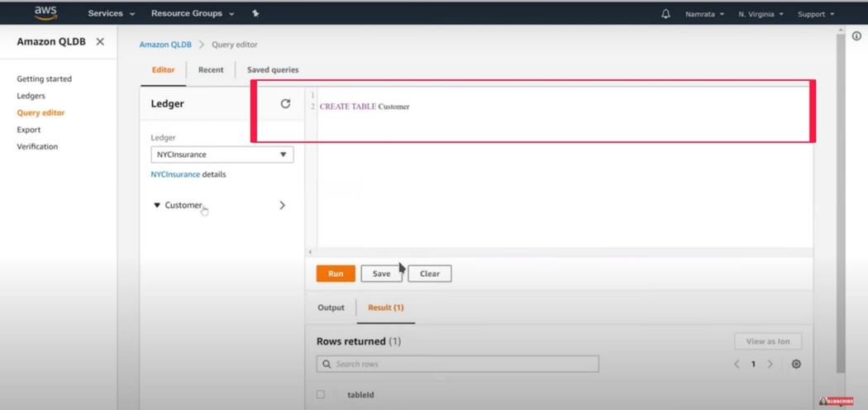This screenshot has width=868, height=410.
Task: Select Query editor in side navigation
Action: (x=41, y=113)
